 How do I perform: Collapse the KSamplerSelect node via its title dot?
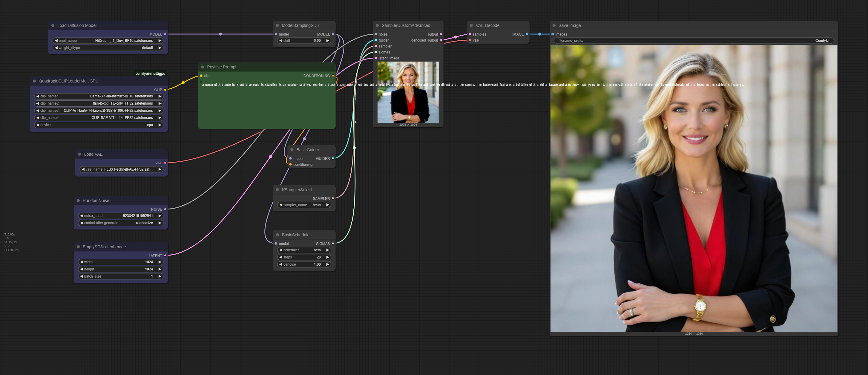[278, 189]
